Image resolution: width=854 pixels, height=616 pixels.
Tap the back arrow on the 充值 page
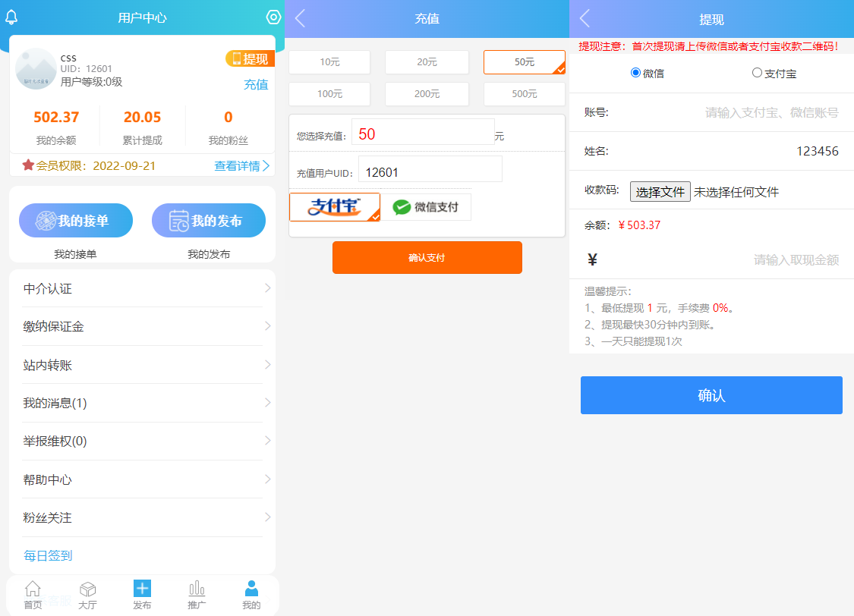[299, 18]
